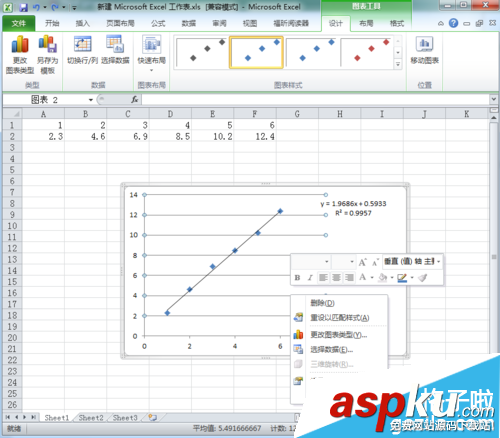The width and height of the screenshot is (500, 438).
Task: Click shape fill paint bucket
Action: point(383,277)
